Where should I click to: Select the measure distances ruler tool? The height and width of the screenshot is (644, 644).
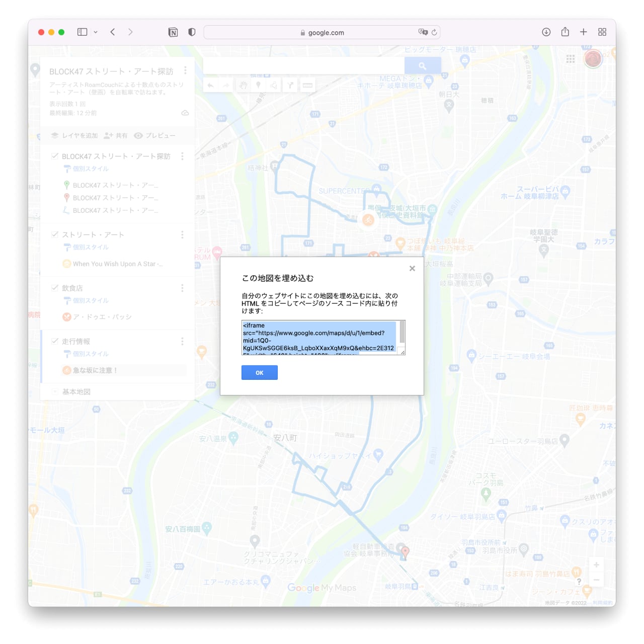click(307, 85)
